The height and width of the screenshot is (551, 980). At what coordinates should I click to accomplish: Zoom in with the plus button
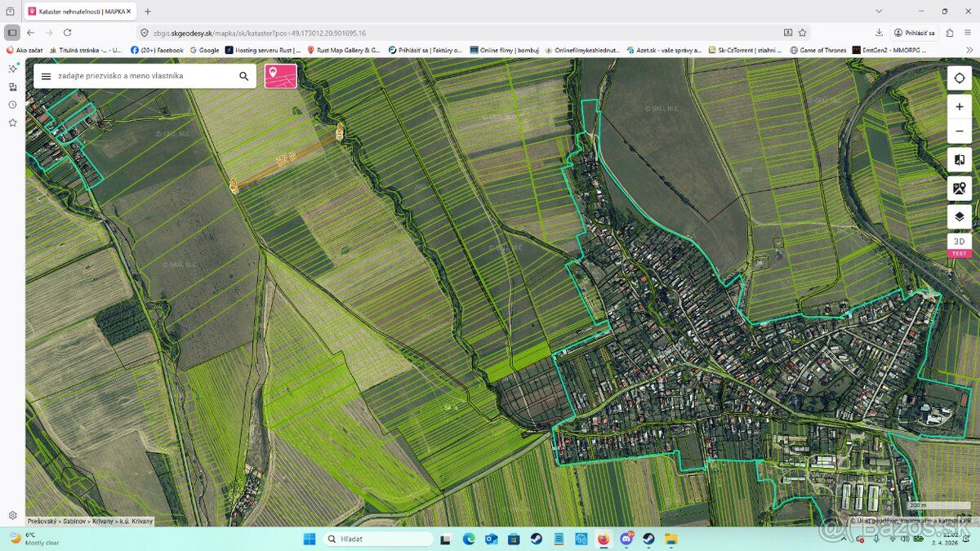[959, 107]
